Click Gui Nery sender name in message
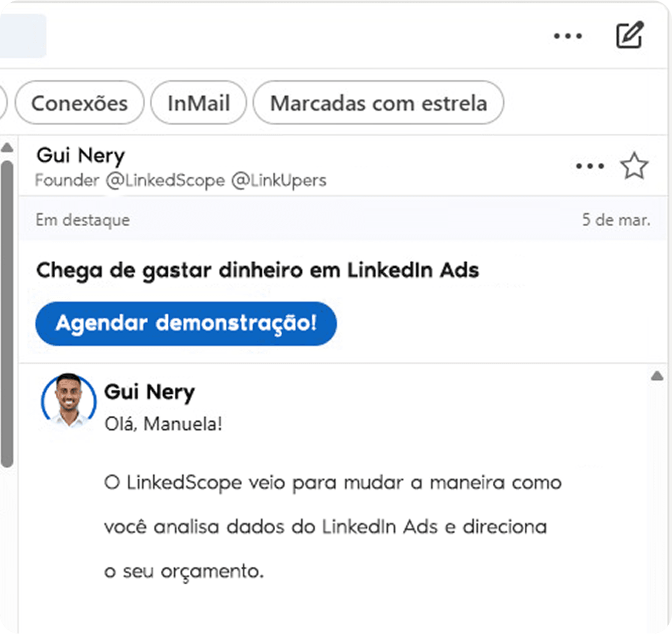This screenshot has height=634, width=672. tap(149, 392)
